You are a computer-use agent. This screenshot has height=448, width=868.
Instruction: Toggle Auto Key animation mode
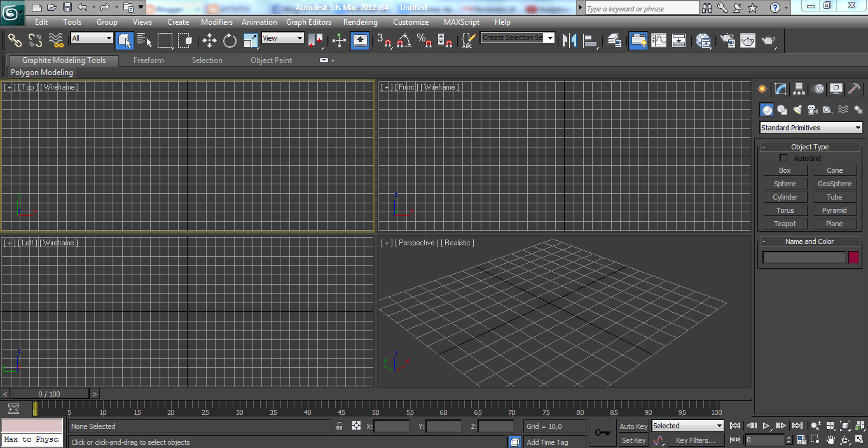tap(633, 426)
